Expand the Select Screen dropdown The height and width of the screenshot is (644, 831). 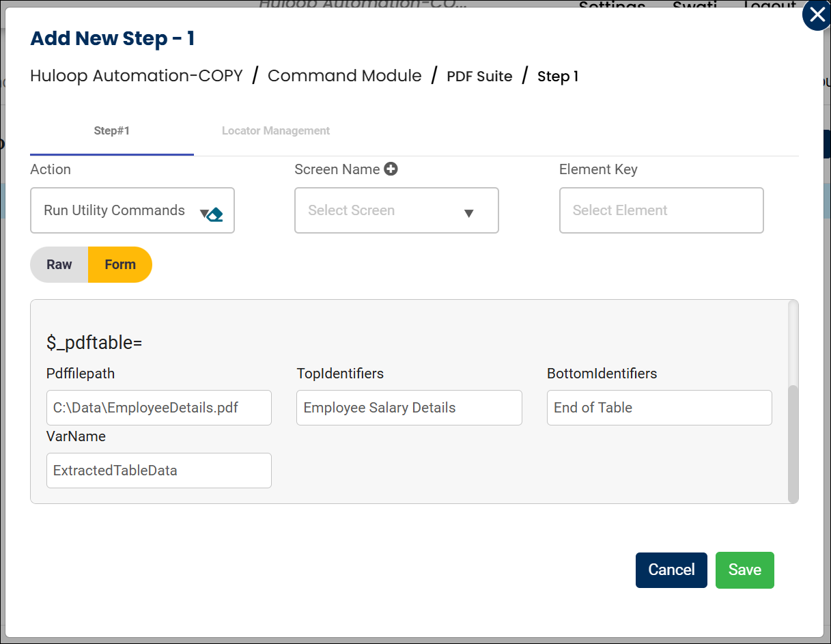pos(397,210)
